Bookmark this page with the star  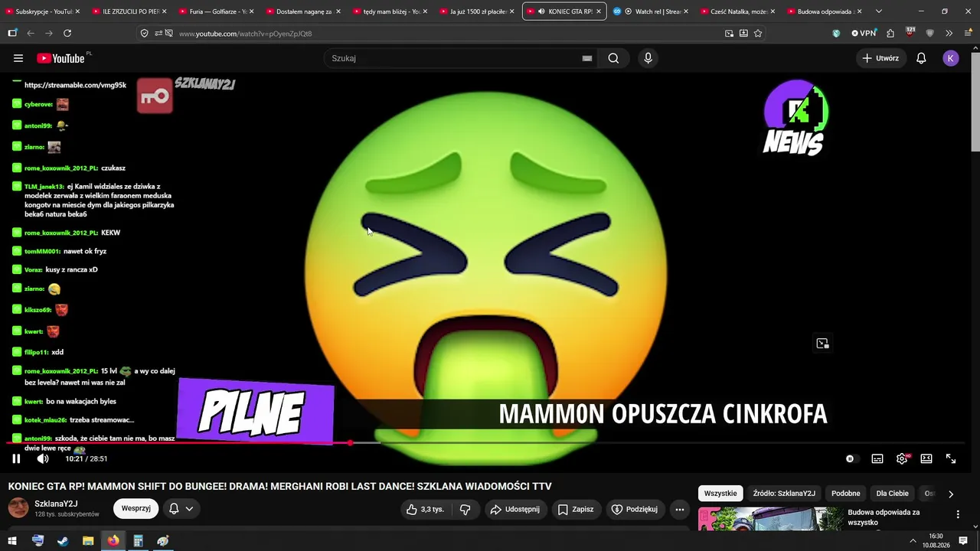point(758,34)
